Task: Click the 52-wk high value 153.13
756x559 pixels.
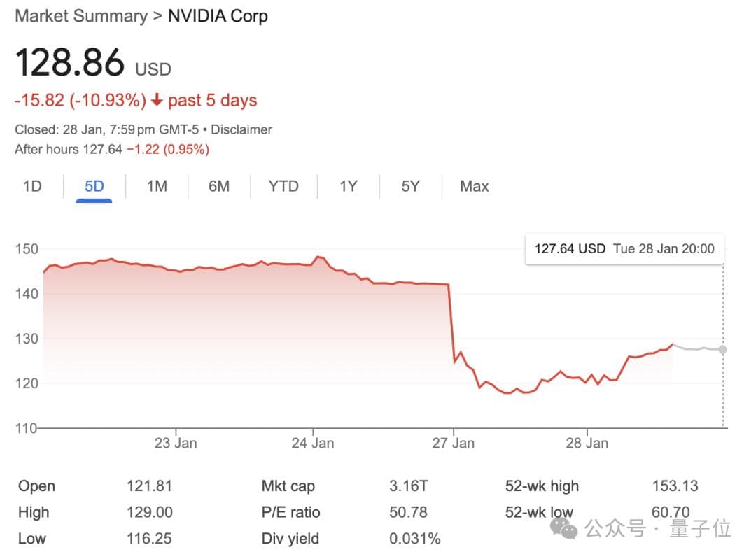Action: click(675, 486)
